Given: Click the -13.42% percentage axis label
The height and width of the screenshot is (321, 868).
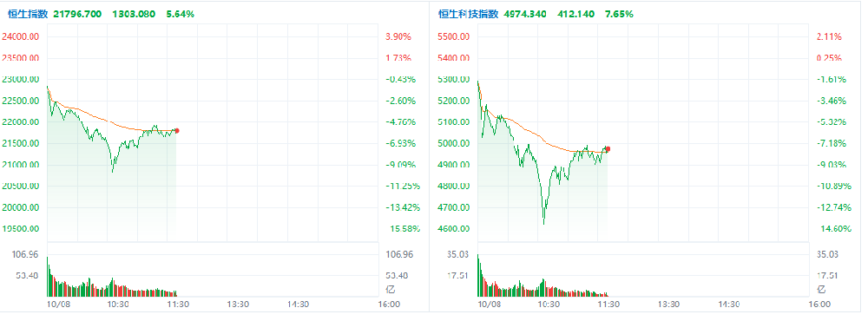Looking at the screenshot, I should [x=402, y=207].
